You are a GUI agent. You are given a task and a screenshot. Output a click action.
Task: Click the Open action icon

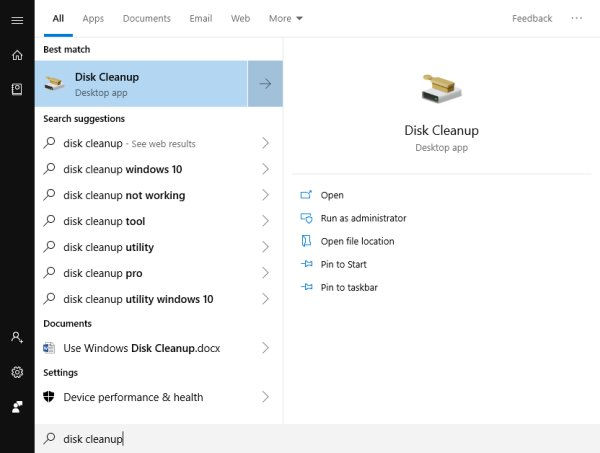coord(306,195)
